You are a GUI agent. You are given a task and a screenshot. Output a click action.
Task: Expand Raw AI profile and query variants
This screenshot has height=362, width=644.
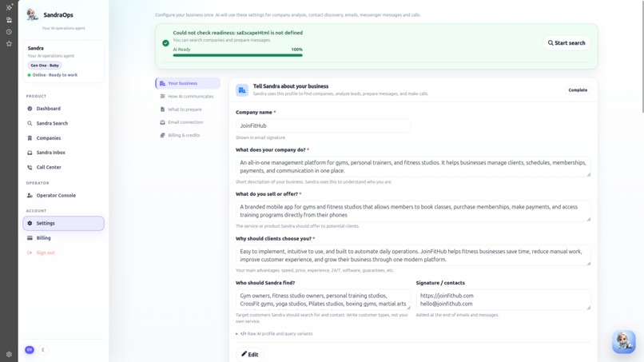pyautogui.click(x=274, y=334)
